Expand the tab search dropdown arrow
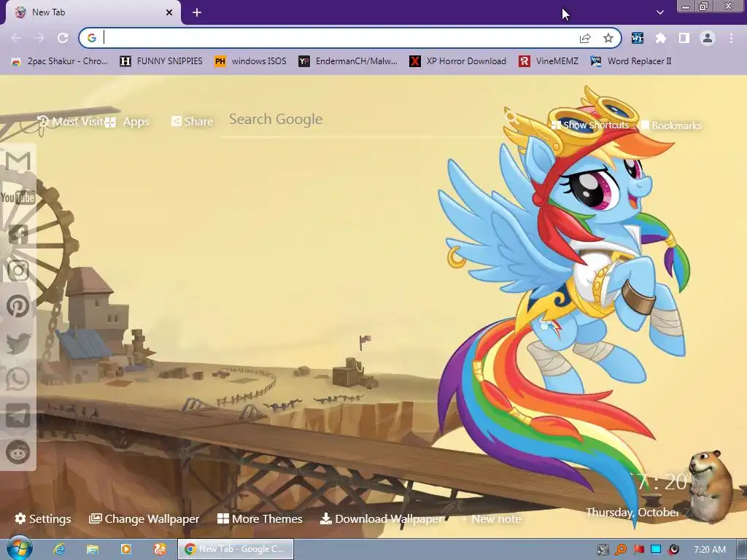 [x=659, y=12]
